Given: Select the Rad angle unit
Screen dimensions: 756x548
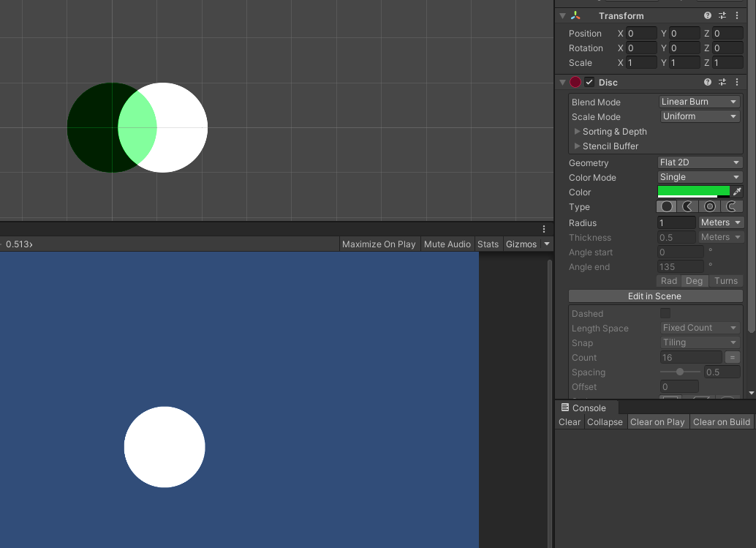Looking at the screenshot, I should [669, 281].
